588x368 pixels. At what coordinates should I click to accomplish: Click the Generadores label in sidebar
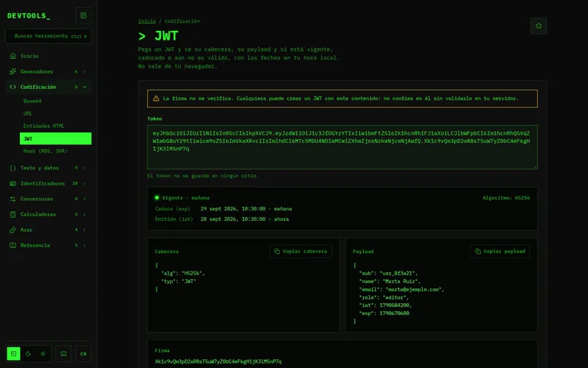coord(36,71)
